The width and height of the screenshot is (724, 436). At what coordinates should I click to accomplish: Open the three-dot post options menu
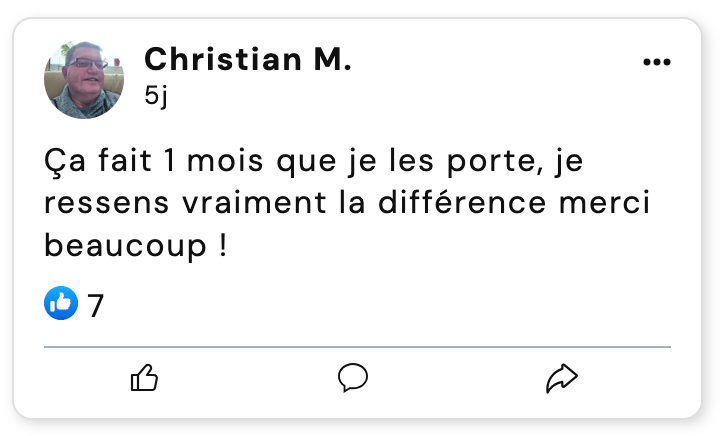point(656,62)
